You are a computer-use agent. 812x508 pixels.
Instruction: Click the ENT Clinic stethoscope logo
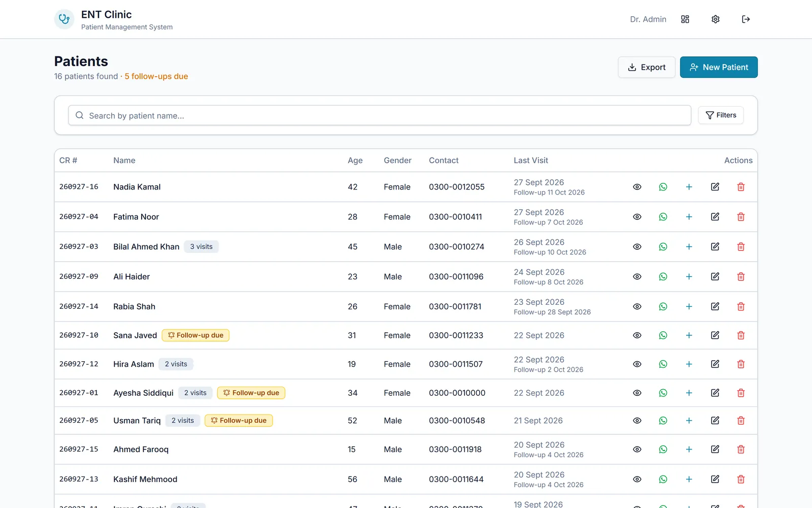pos(64,19)
